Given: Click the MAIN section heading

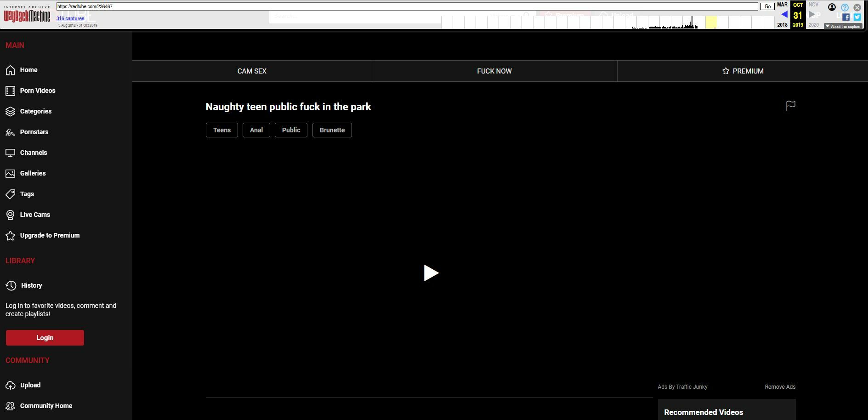Looking at the screenshot, I should point(15,45).
